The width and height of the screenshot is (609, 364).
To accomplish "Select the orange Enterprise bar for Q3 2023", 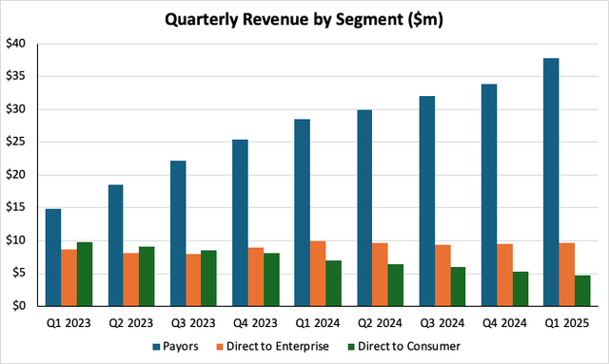I will (193, 280).
